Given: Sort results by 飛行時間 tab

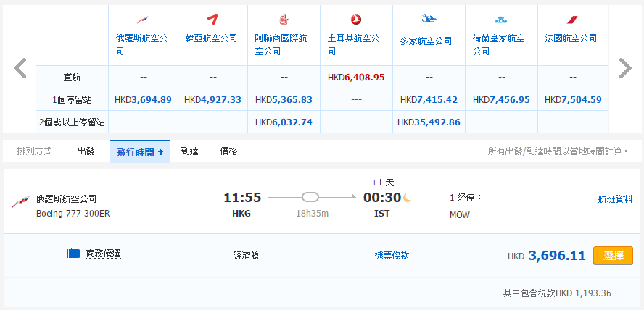Looking at the screenshot, I should click(140, 152).
